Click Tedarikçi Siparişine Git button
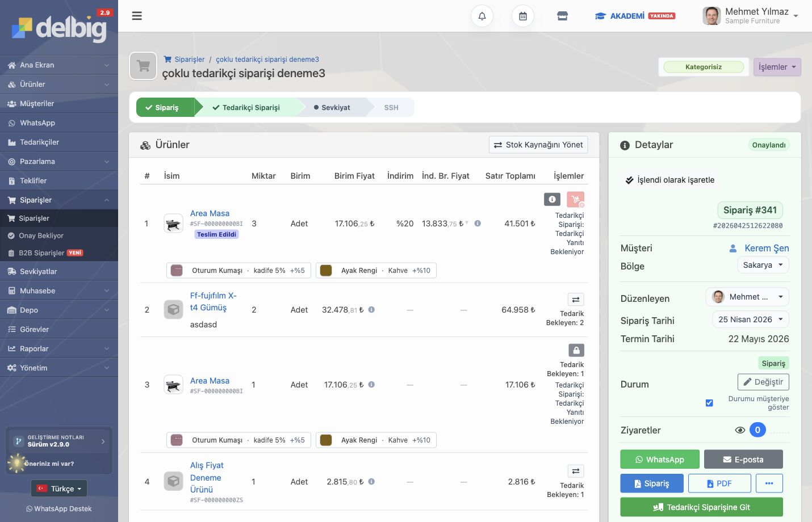This screenshot has width=812, height=522. [x=701, y=507]
